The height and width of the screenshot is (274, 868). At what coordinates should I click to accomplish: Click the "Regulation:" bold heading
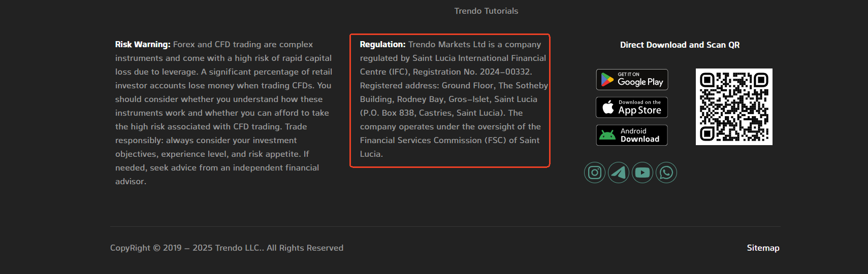click(382, 45)
